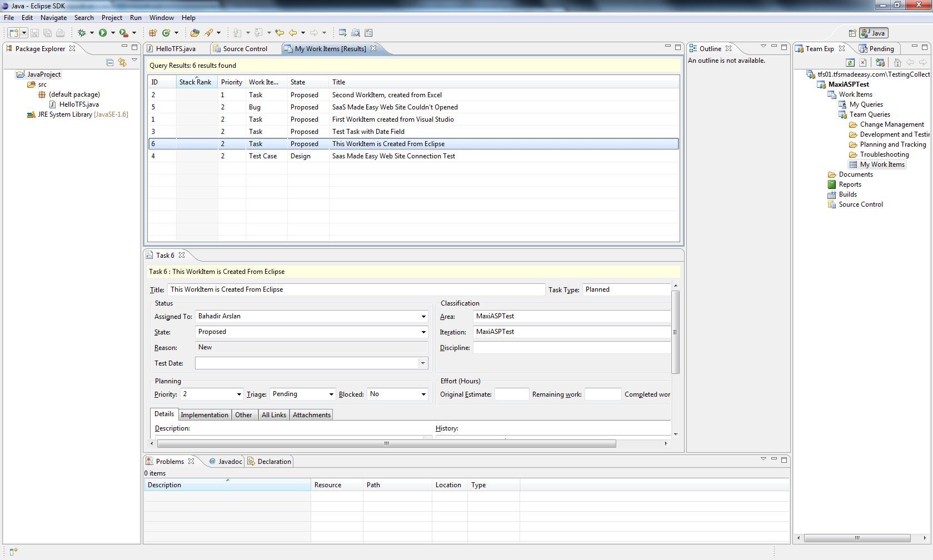
Task: Switch to the Implementation tab
Action: coord(204,415)
